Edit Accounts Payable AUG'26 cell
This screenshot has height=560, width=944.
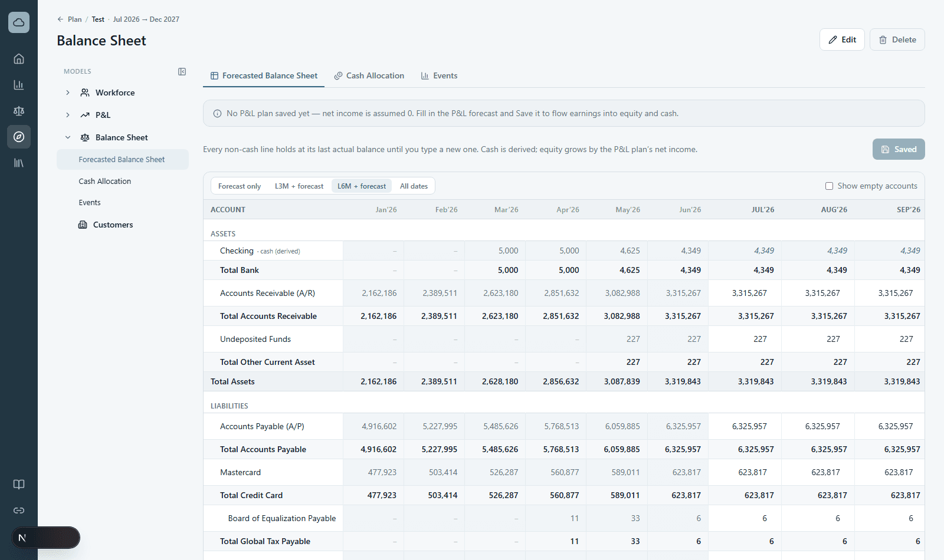(x=818, y=426)
